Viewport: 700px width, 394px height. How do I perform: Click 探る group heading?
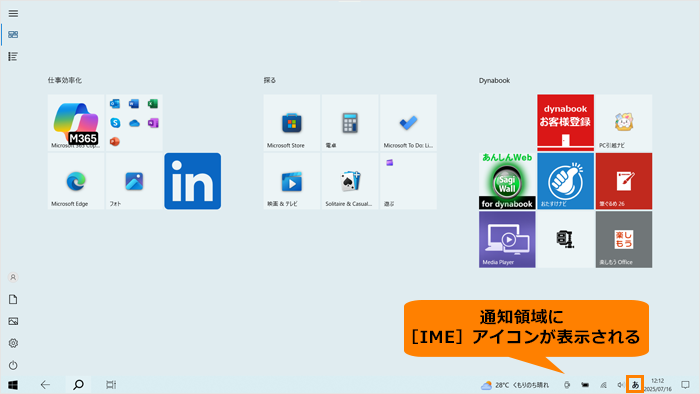click(x=270, y=80)
